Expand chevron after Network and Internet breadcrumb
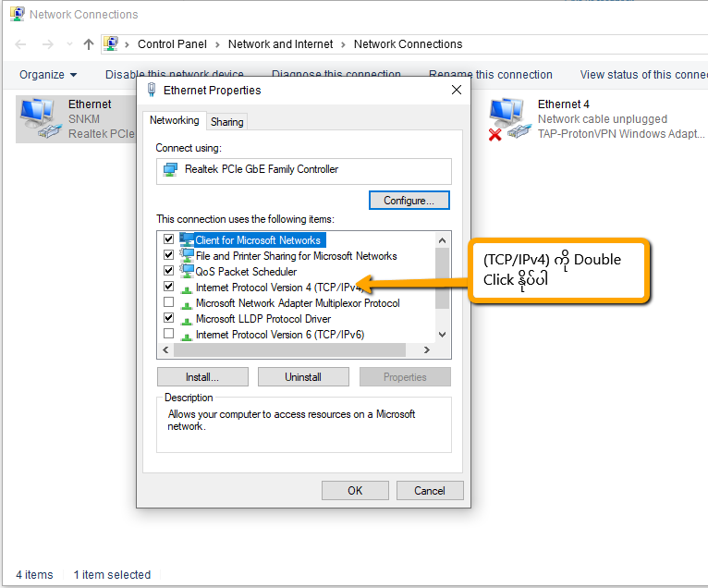The height and width of the screenshot is (588, 708). pos(343,44)
